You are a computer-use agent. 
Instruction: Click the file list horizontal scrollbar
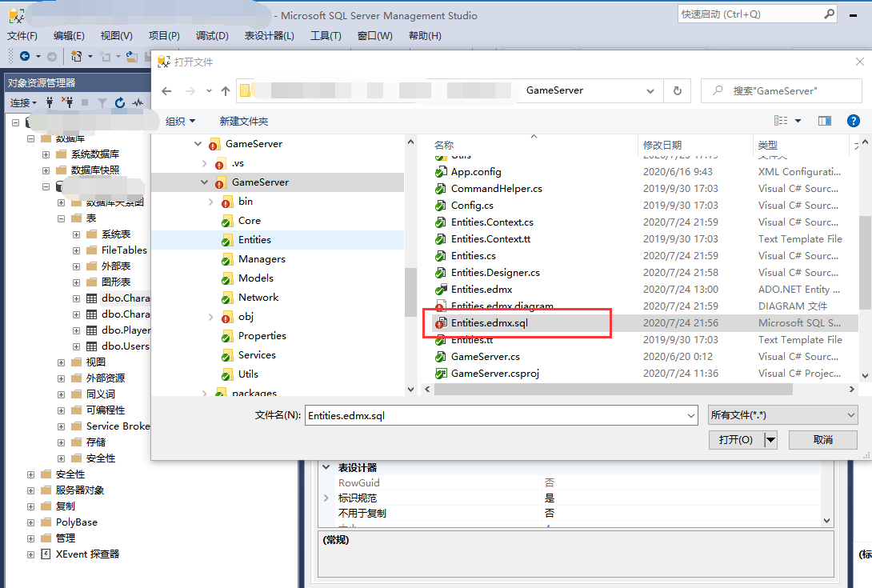(x=613, y=390)
